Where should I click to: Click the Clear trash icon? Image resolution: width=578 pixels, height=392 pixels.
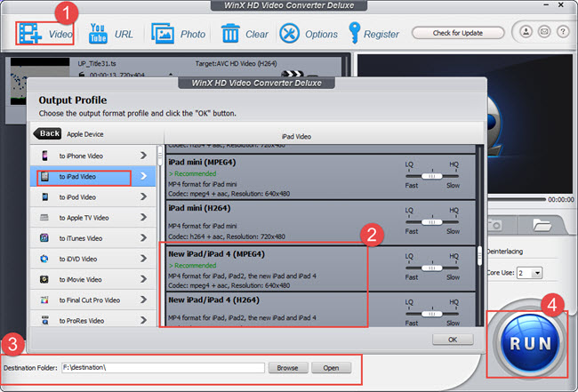click(x=230, y=34)
